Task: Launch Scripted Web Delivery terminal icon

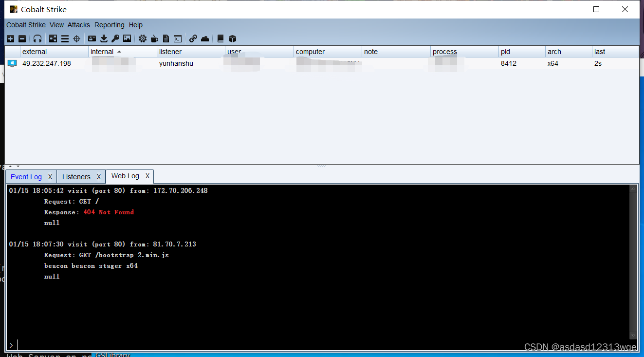Action: tap(178, 38)
